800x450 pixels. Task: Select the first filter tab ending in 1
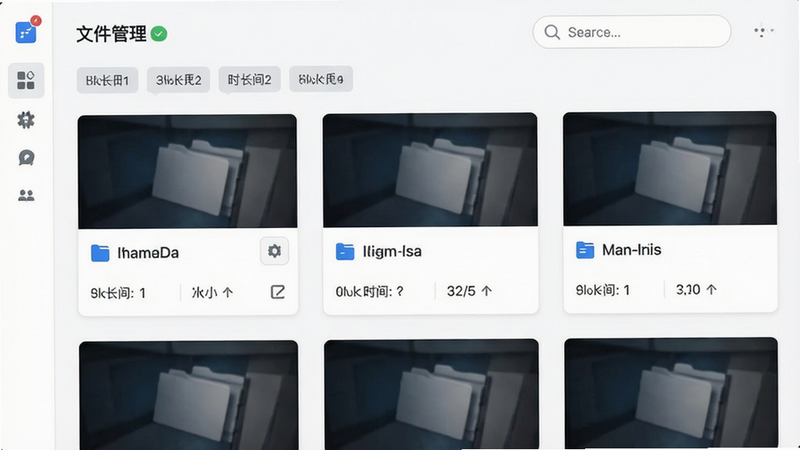[x=107, y=80]
